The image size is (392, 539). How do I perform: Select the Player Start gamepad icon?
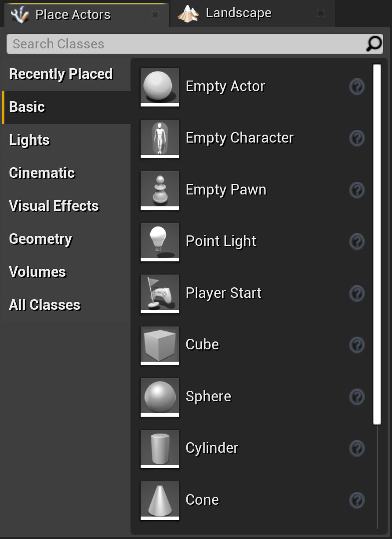159,293
